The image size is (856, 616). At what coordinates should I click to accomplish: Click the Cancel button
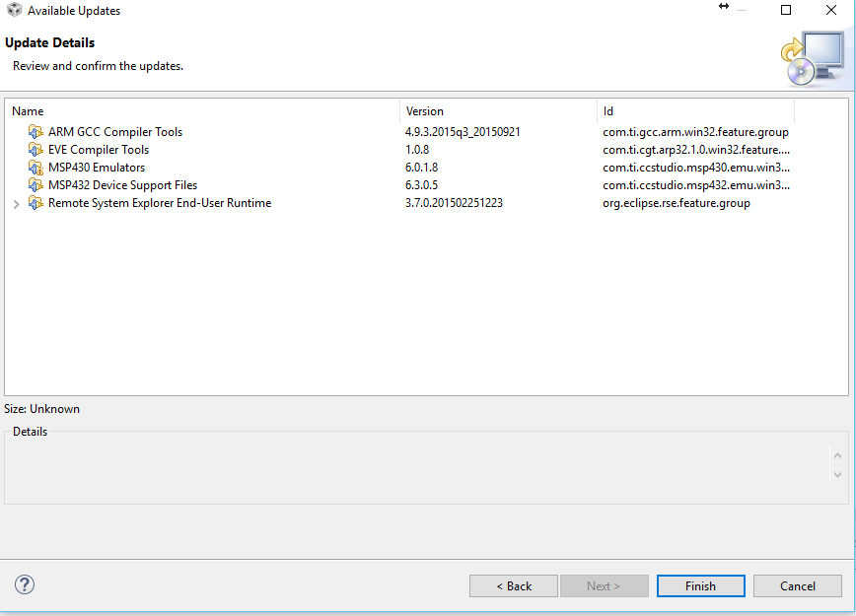pos(798,586)
